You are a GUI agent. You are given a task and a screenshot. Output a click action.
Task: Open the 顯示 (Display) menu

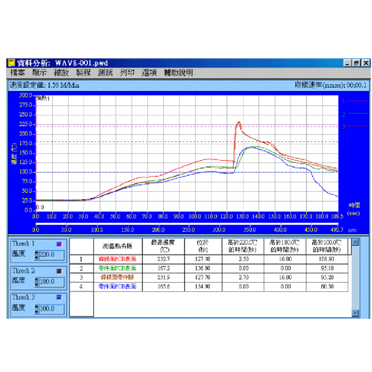point(39,73)
